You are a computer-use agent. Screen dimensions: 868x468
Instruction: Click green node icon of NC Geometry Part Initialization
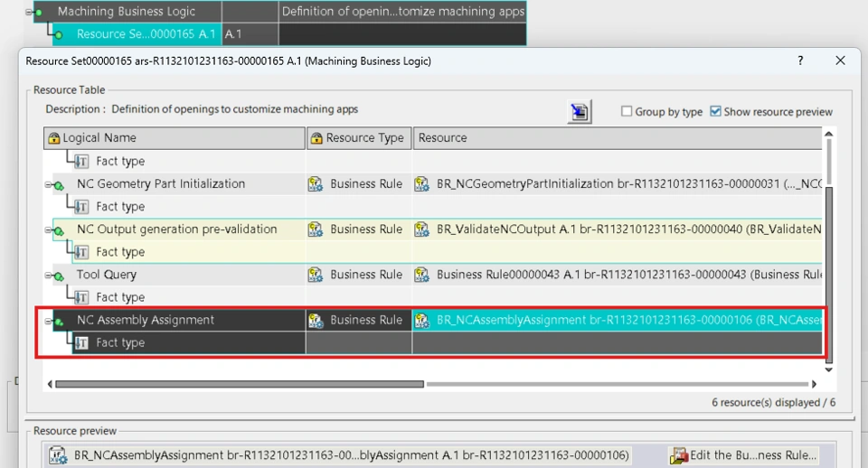pyautogui.click(x=59, y=185)
